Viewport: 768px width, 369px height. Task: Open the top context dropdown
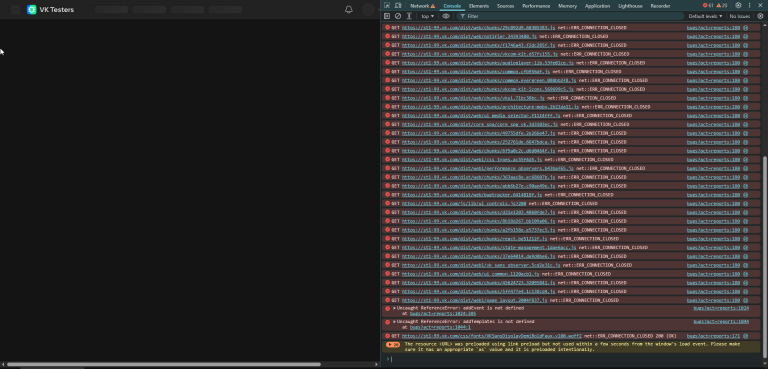[x=428, y=16]
